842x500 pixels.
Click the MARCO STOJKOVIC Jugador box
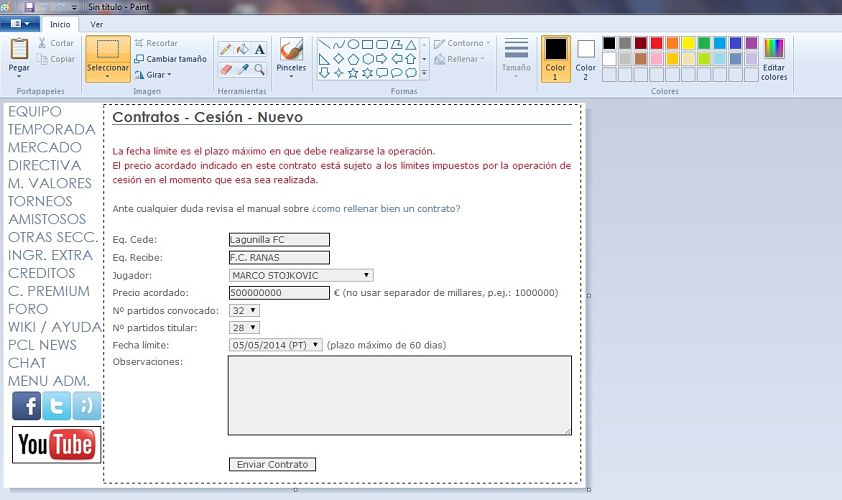click(x=301, y=276)
